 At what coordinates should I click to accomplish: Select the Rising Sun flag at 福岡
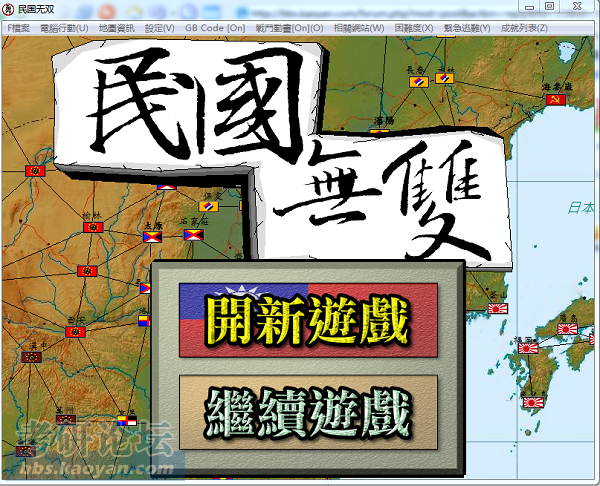(528, 348)
